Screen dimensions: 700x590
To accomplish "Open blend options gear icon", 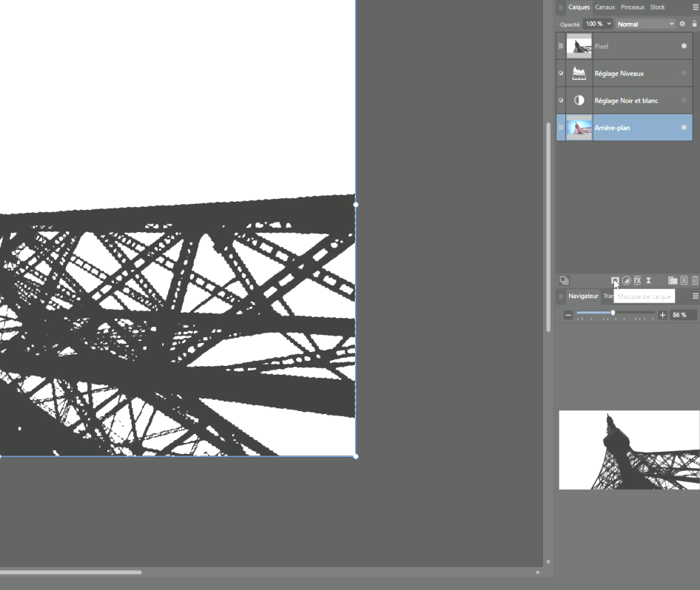I will click(x=682, y=24).
